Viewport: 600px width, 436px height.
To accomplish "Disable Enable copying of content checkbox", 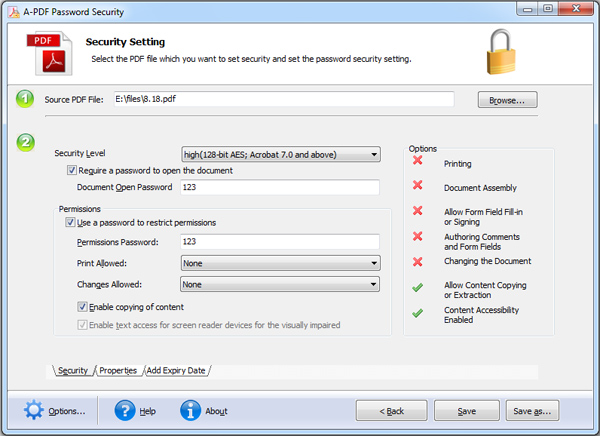I will [x=82, y=306].
